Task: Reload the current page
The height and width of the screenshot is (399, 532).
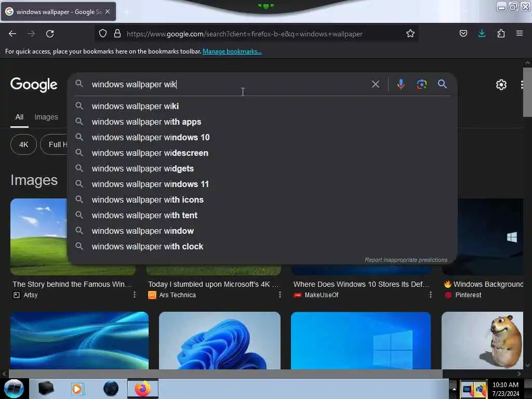Action: point(50,34)
